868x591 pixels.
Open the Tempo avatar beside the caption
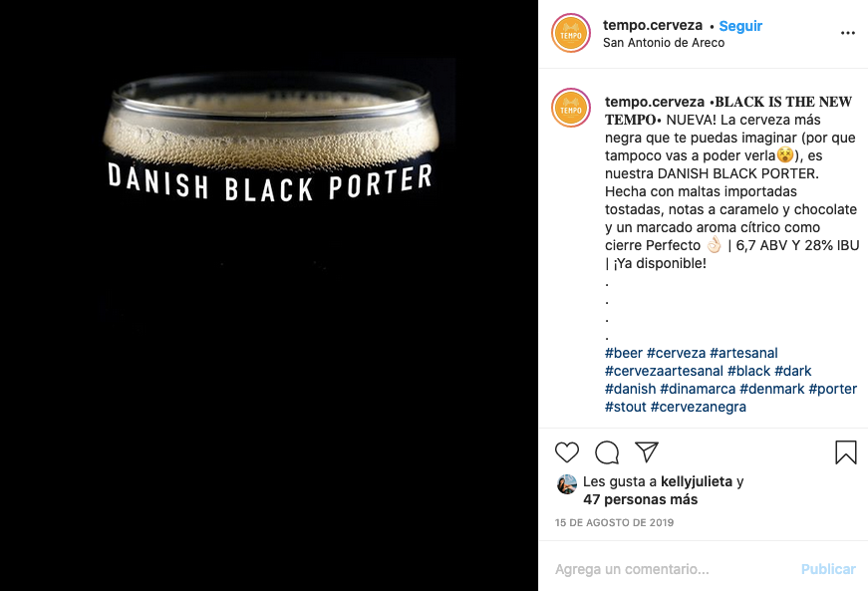(571, 108)
